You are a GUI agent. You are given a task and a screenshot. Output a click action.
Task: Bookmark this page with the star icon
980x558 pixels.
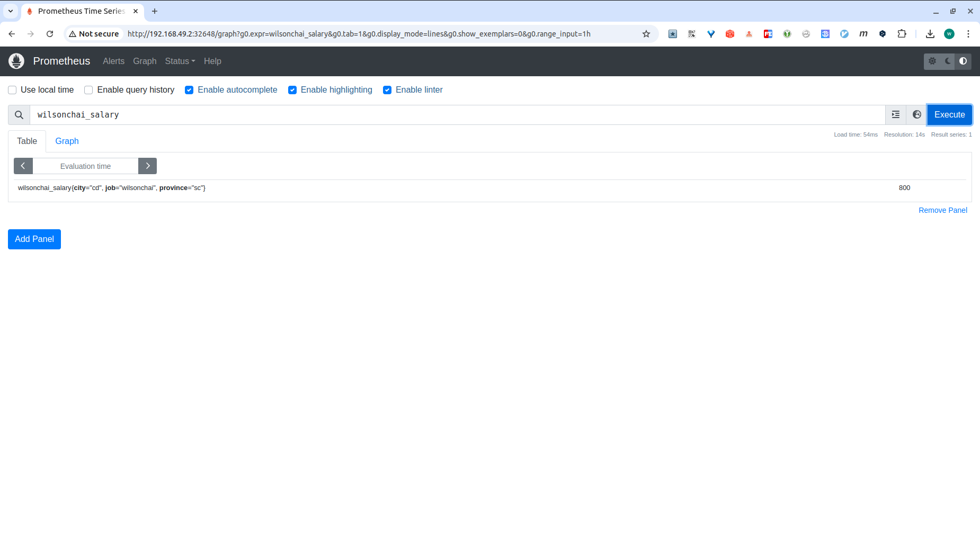646,34
